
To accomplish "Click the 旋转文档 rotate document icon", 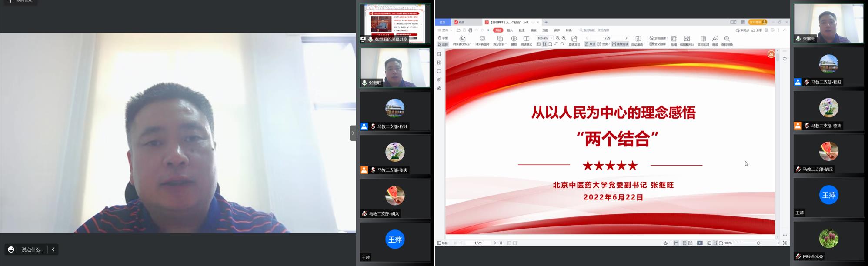I will [574, 39].
